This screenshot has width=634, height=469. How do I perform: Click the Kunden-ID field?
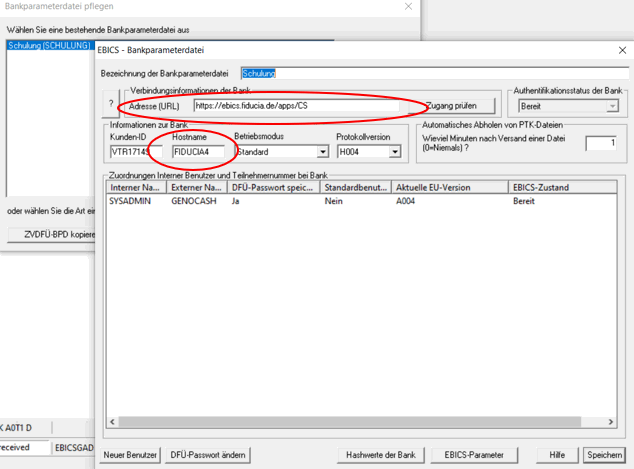[136, 152]
